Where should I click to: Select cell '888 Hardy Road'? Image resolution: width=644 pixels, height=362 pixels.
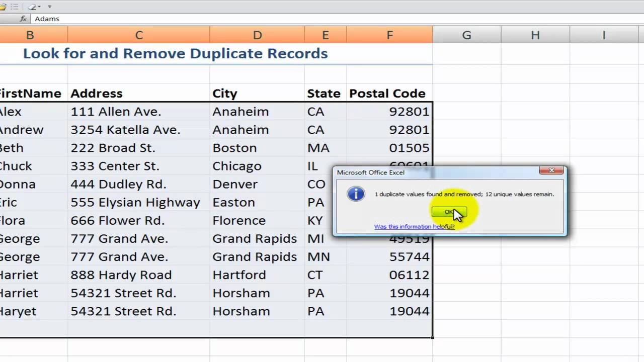coord(139,275)
